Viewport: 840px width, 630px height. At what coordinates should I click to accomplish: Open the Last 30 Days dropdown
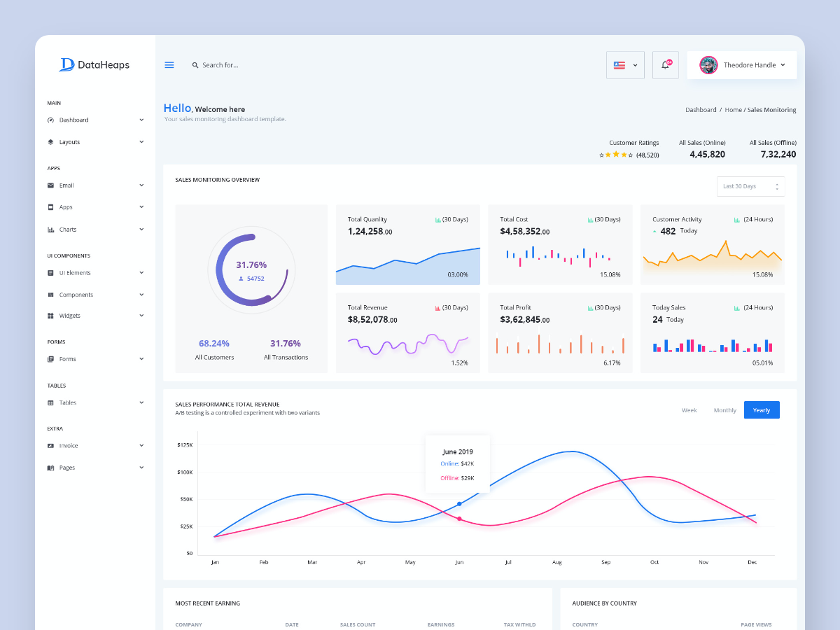pyautogui.click(x=750, y=186)
